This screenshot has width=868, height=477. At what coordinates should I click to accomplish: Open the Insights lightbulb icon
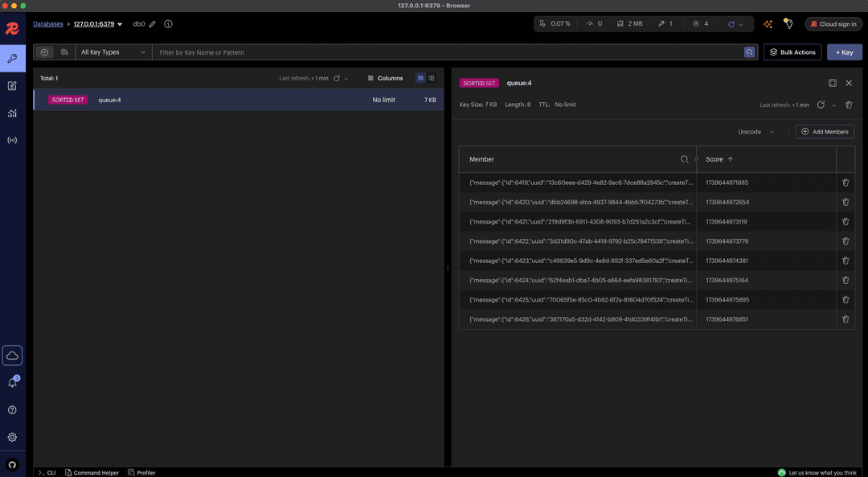tap(788, 24)
